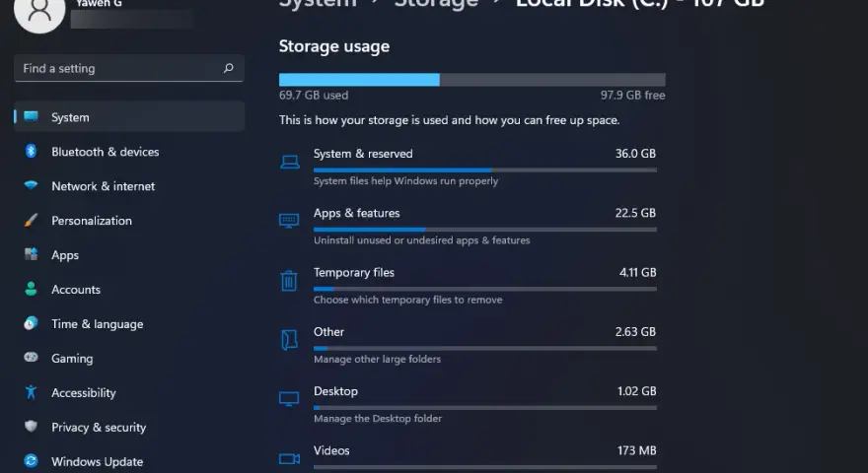Click the '36.0 GB' size value
The width and height of the screenshot is (868, 473).
click(x=635, y=154)
